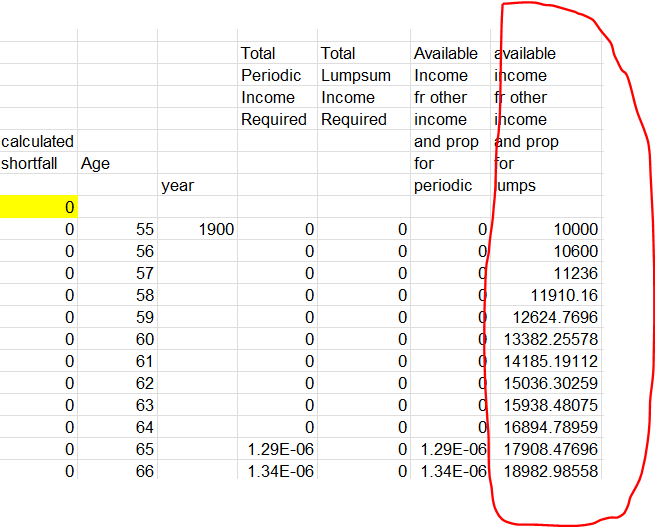Click the cell with value 10000
The height and width of the screenshot is (527, 655).
[546, 229]
